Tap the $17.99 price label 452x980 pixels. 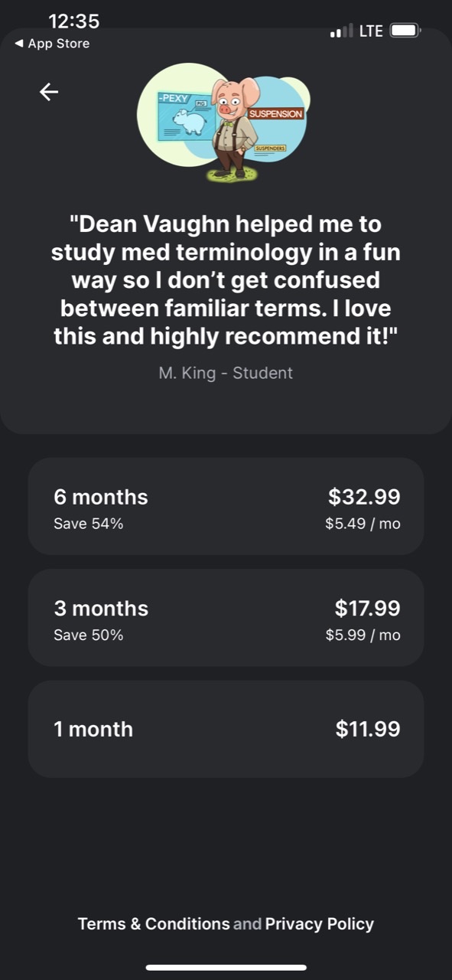pyautogui.click(x=367, y=609)
